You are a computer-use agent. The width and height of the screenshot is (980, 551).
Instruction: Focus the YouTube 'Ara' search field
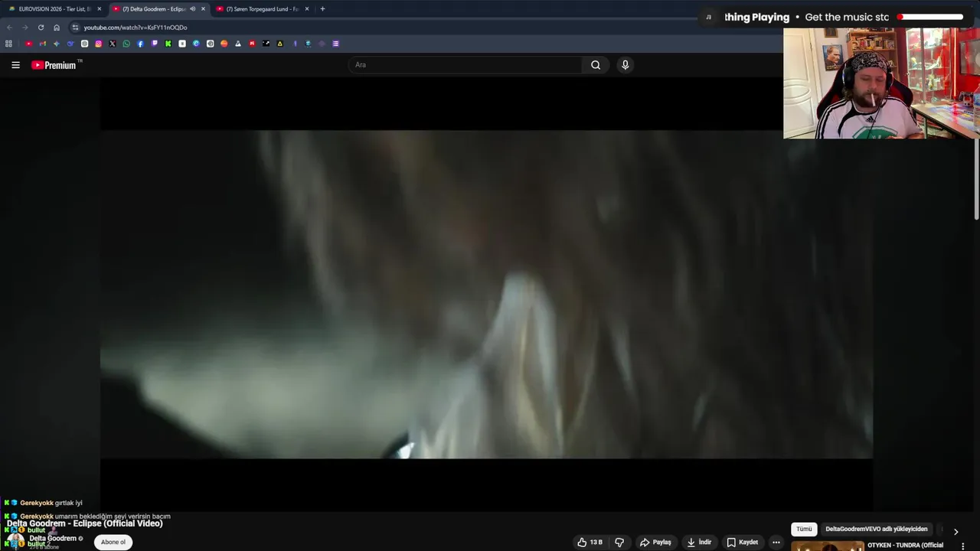point(465,65)
